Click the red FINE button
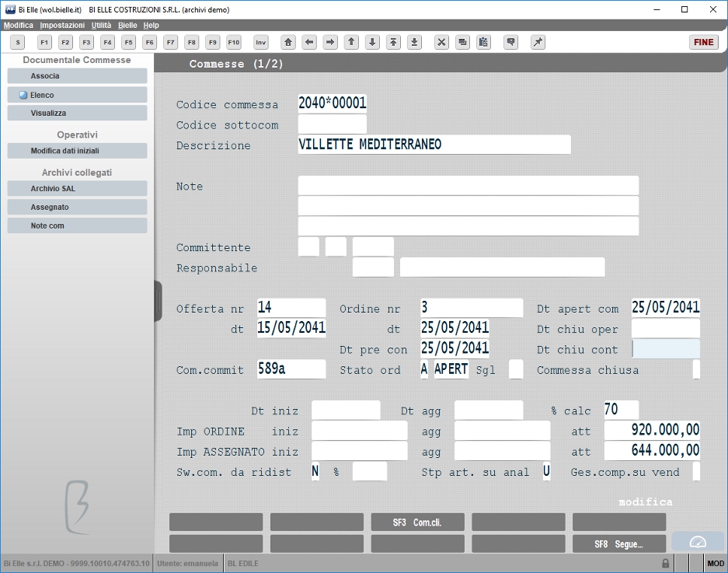Screen dimensions: 728x573 coord(703,42)
